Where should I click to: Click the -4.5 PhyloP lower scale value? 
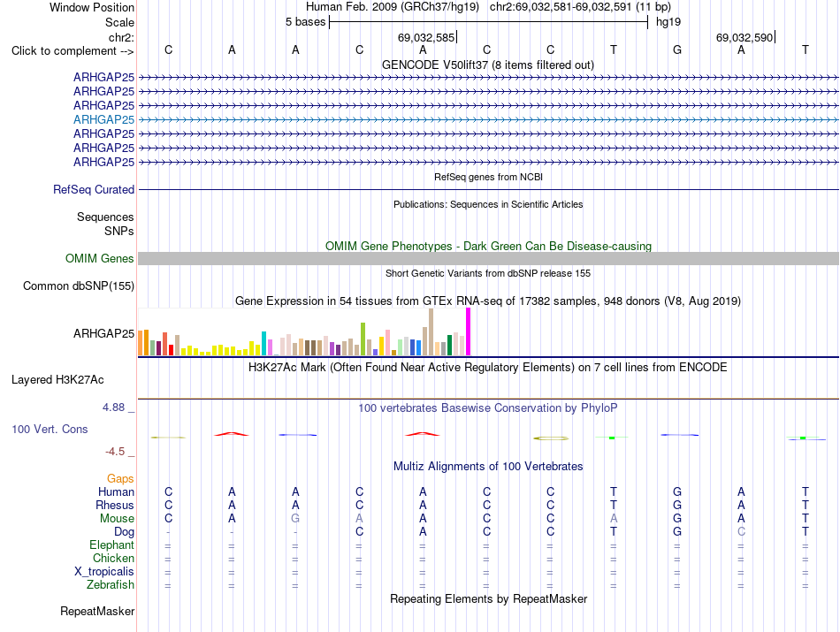pos(115,452)
